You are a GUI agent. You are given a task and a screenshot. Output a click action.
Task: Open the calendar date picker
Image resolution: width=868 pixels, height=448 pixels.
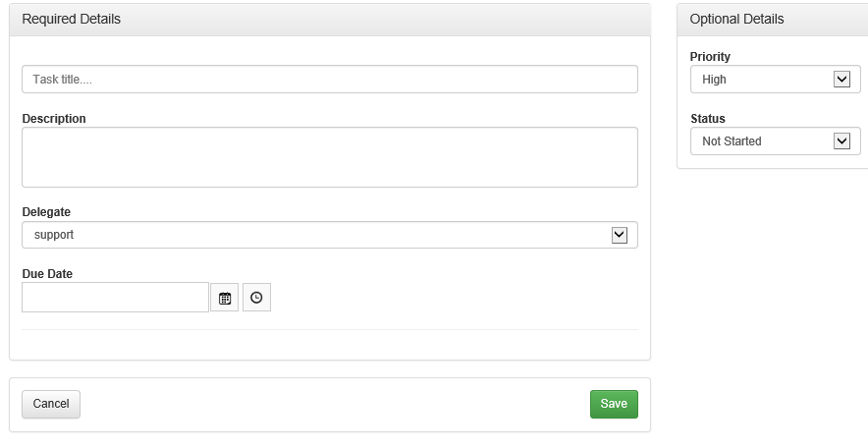tap(224, 298)
